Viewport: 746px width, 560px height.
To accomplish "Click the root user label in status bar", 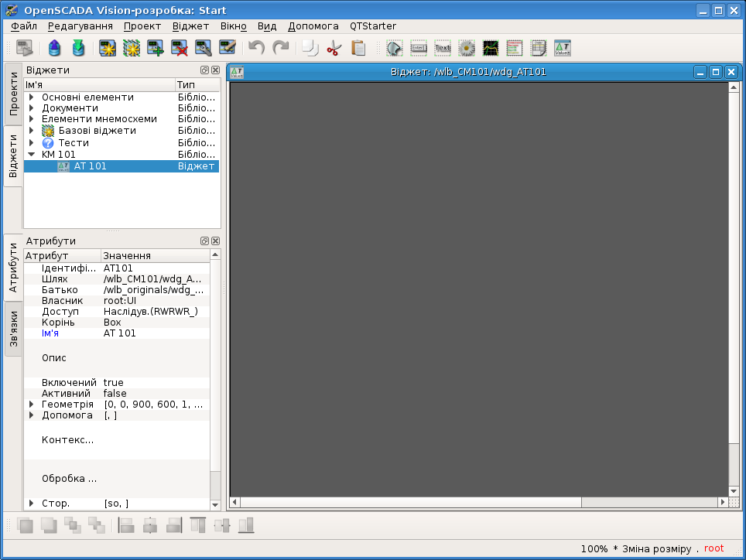I will [713, 548].
